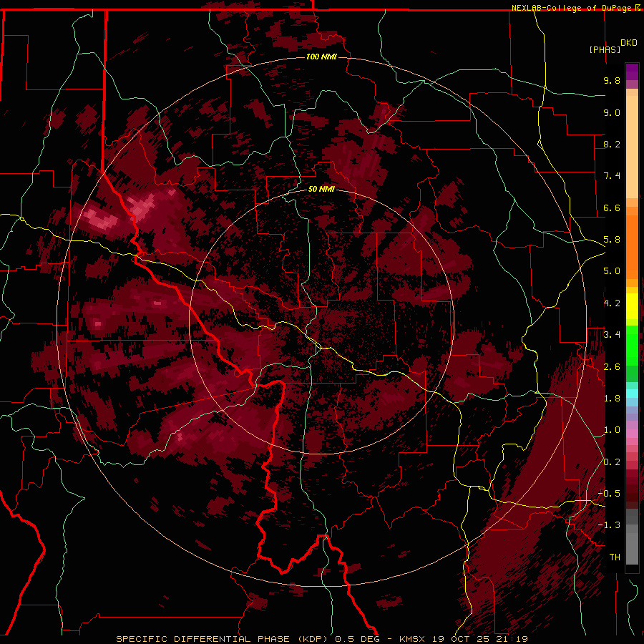This screenshot has height=644, width=644.
Task: Select the 1.8 value on color scale
Action: point(612,399)
